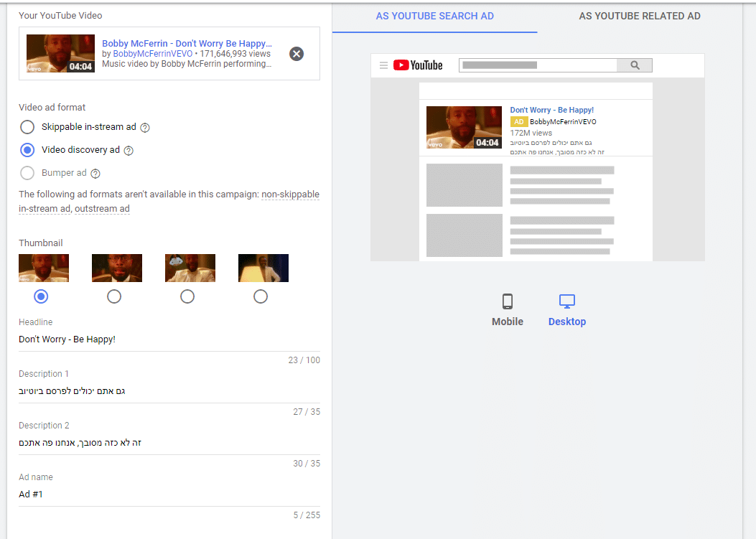Image resolution: width=756 pixels, height=539 pixels.
Task: Pick the third thumbnail image
Action: point(190,268)
